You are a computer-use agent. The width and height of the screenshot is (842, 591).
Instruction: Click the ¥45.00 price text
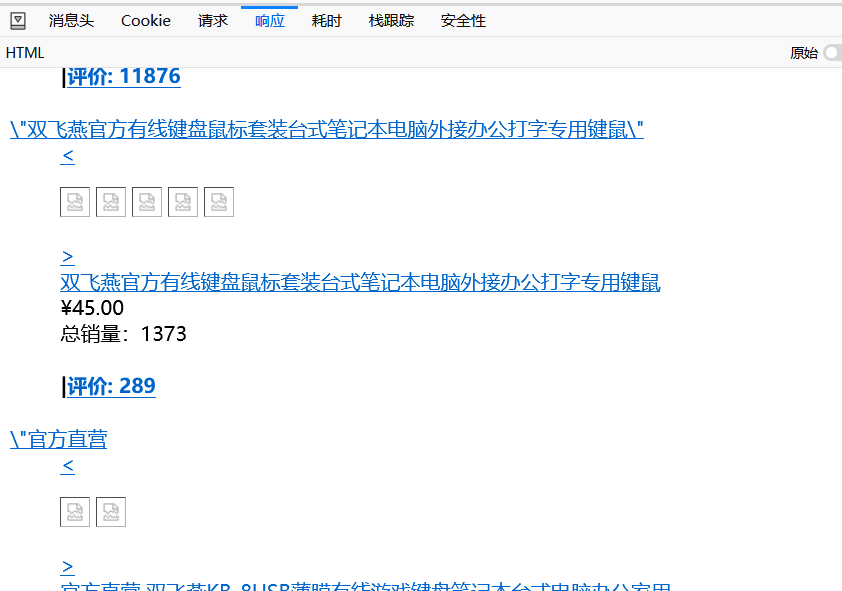(92, 308)
